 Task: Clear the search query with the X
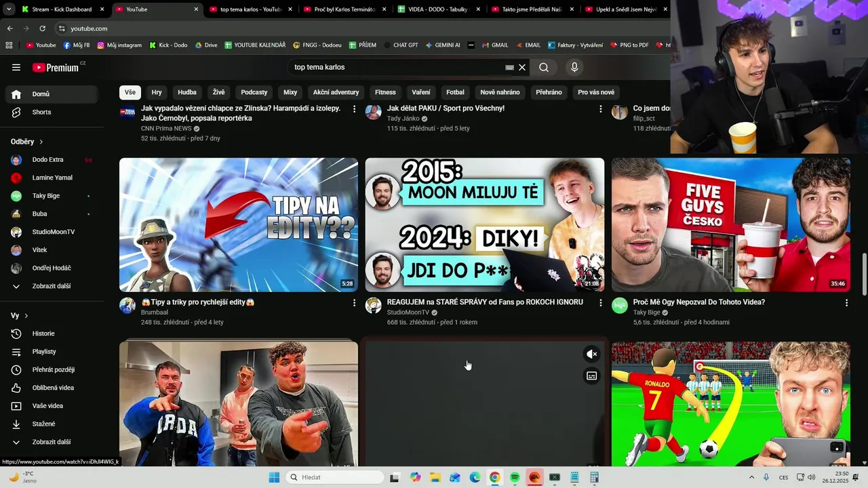point(522,67)
